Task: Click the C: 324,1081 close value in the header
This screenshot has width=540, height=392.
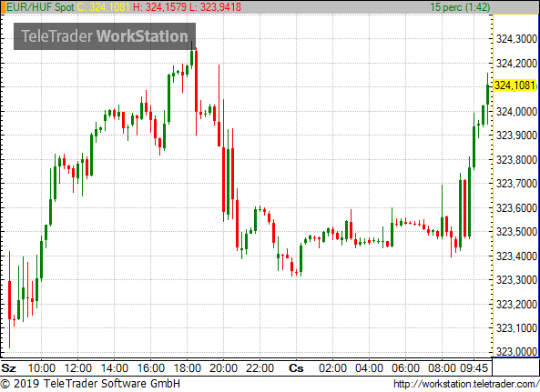Action: (103, 7)
